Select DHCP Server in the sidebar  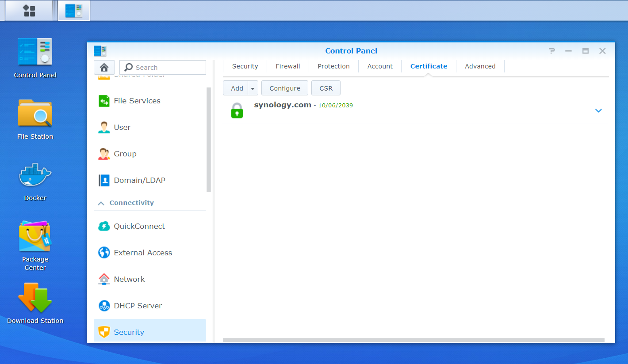coord(150,306)
